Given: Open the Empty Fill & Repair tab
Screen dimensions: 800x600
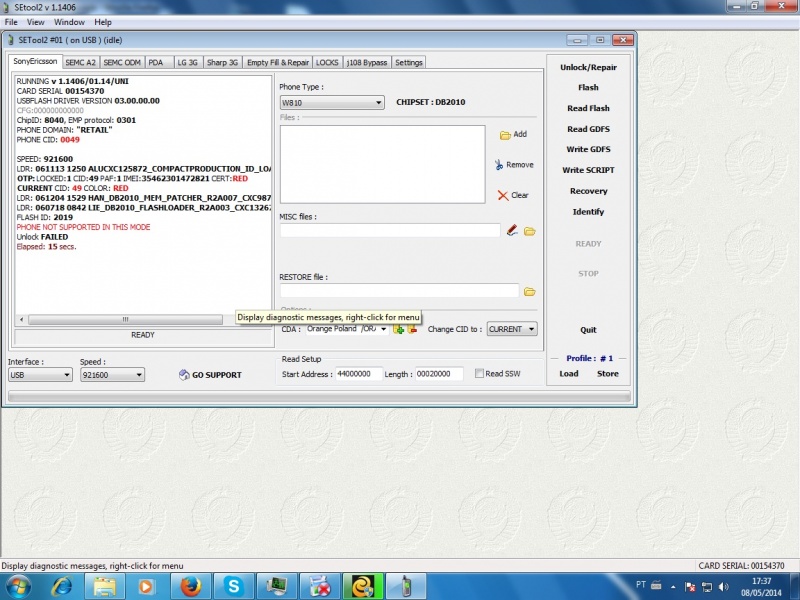Looking at the screenshot, I should (278, 62).
